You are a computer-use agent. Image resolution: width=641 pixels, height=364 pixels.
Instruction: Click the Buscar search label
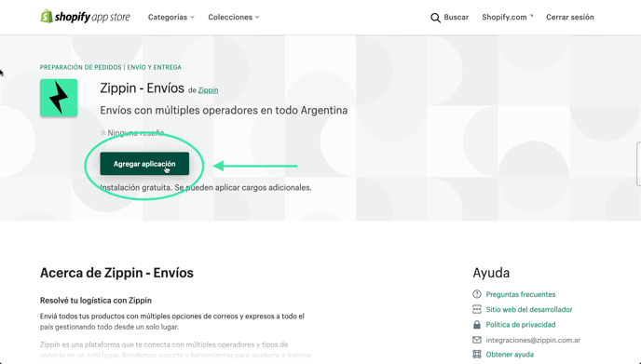click(457, 17)
